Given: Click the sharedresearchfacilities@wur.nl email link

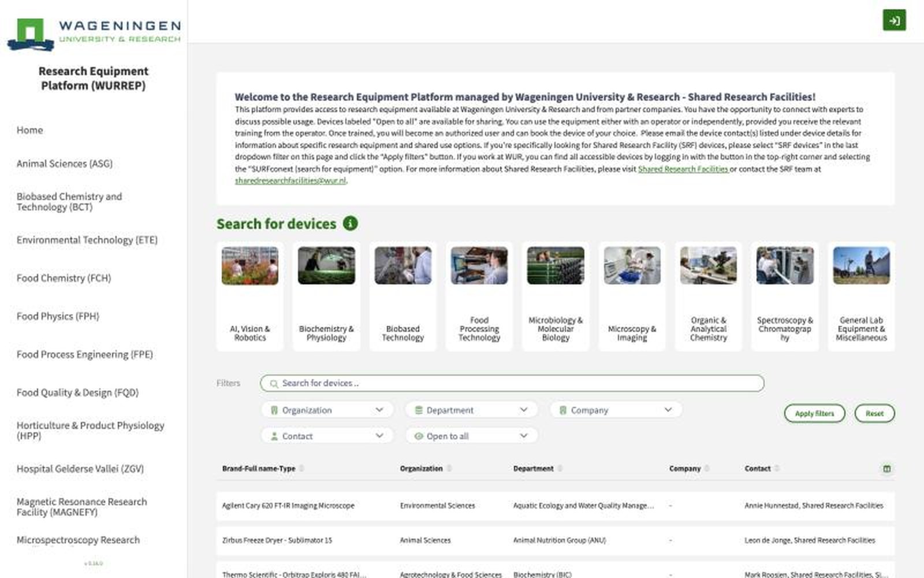Looking at the screenshot, I should click(290, 180).
